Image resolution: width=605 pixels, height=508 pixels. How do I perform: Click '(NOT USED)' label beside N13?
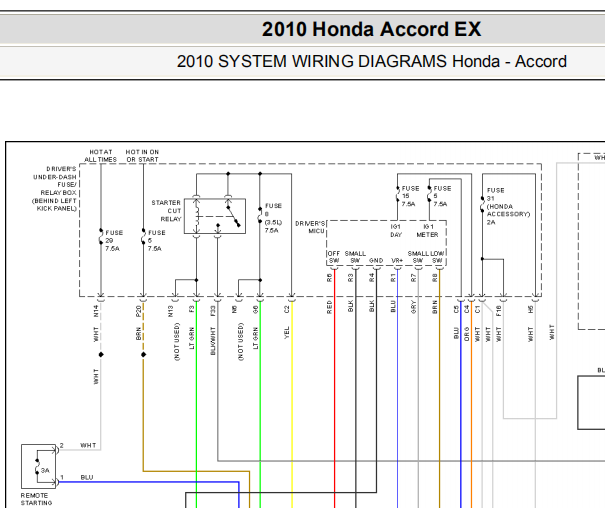point(177,342)
